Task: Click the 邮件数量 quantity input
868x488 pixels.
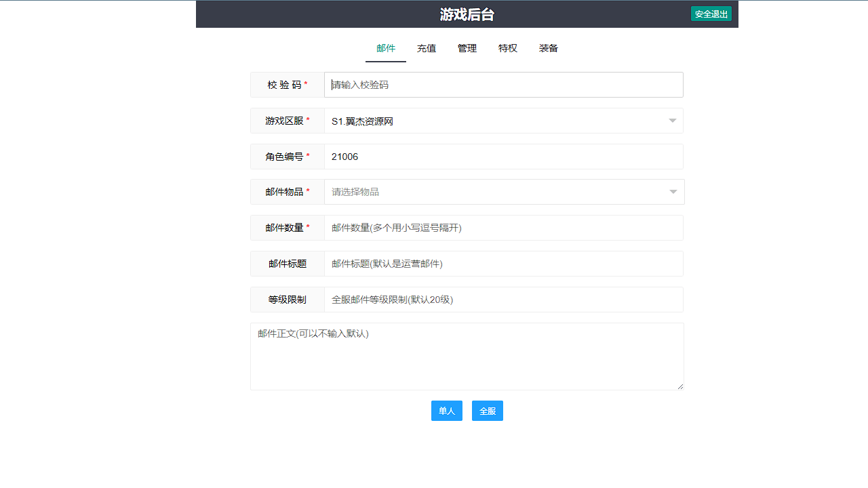Action: [503, 227]
